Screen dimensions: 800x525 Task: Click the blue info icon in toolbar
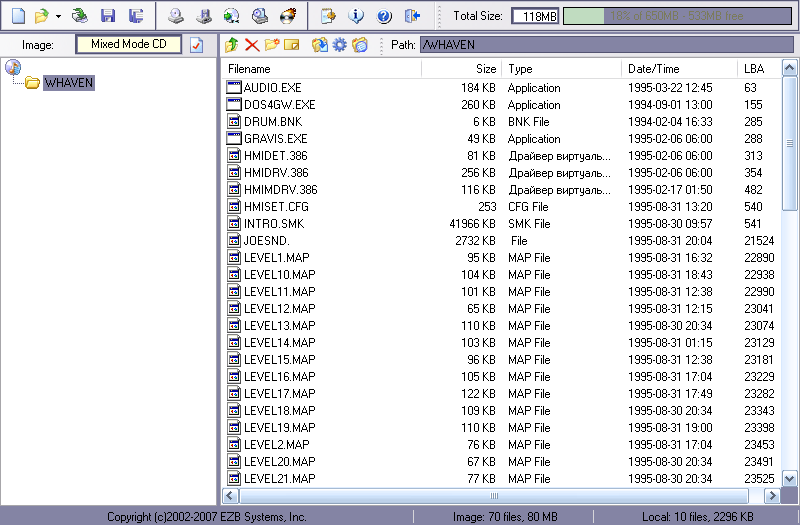(x=356, y=16)
